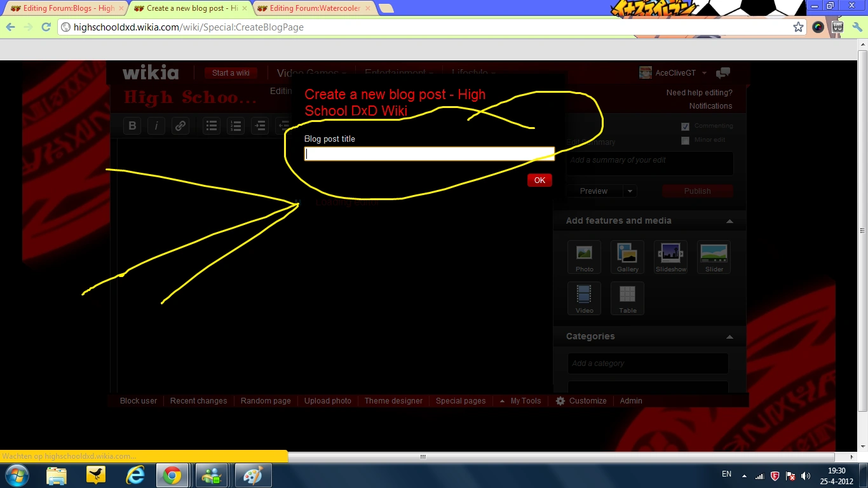The height and width of the screenshot is (488, 868).
Task: Toggle the Commenting checkbox
Action: click(x=685, y=126)
